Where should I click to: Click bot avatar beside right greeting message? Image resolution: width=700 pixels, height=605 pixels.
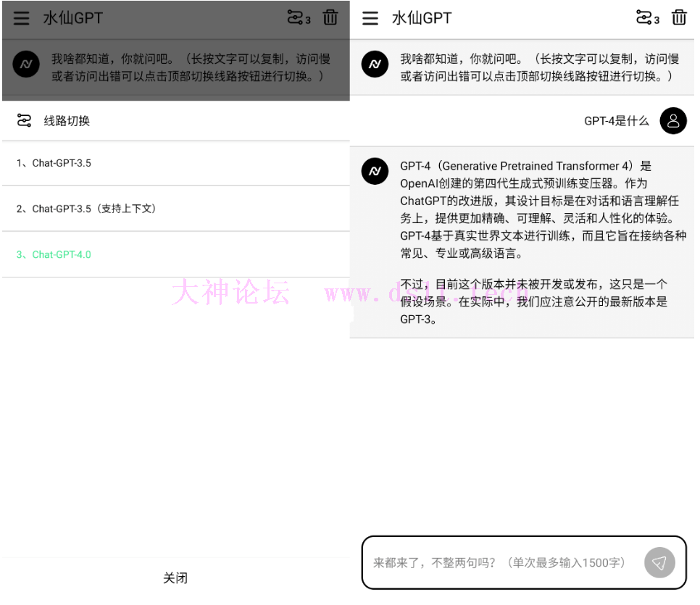click(375, 64)
